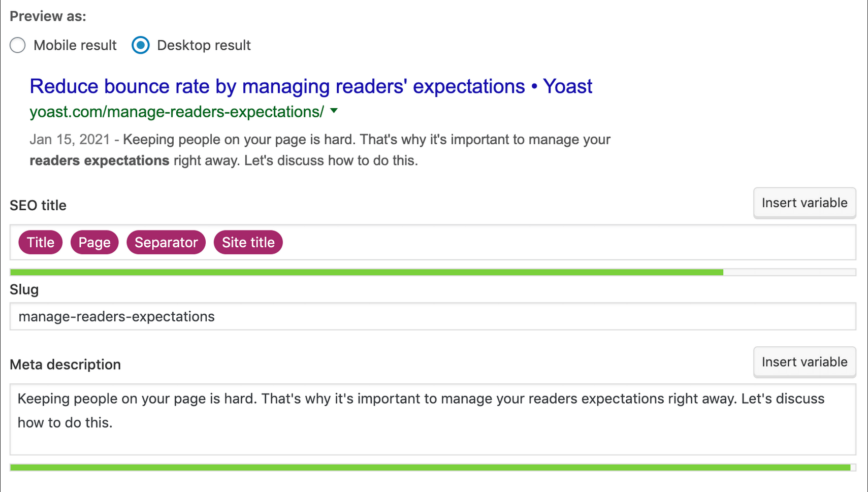Click the Separator variable pill
Screen dimensions: 868x492
[x=166, y=242]
